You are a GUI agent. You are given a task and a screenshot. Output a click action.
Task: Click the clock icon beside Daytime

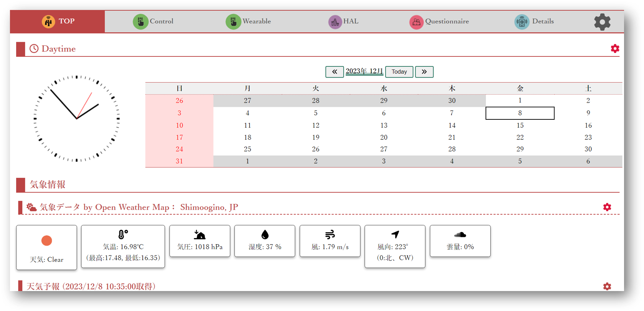click(x=34, y=49)
